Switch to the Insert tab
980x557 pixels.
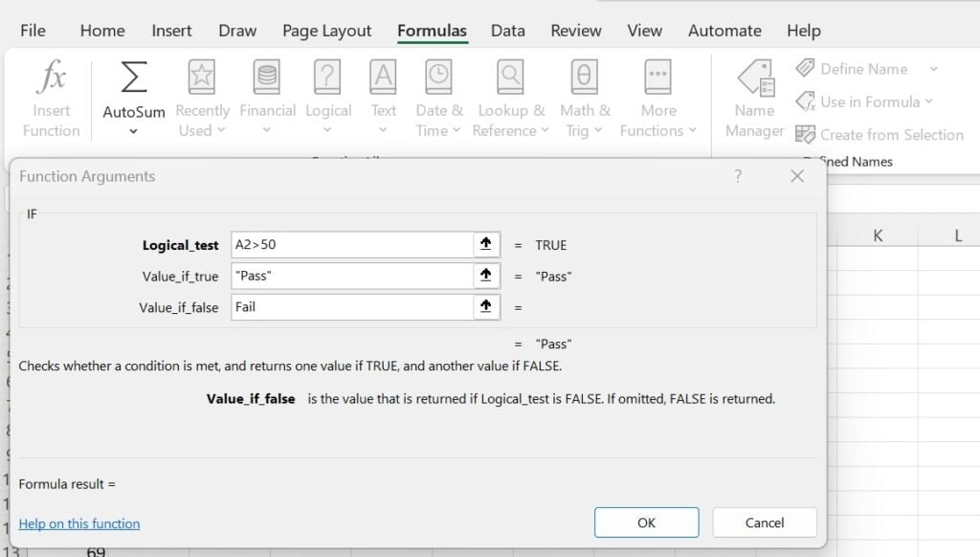click(171, 31)
